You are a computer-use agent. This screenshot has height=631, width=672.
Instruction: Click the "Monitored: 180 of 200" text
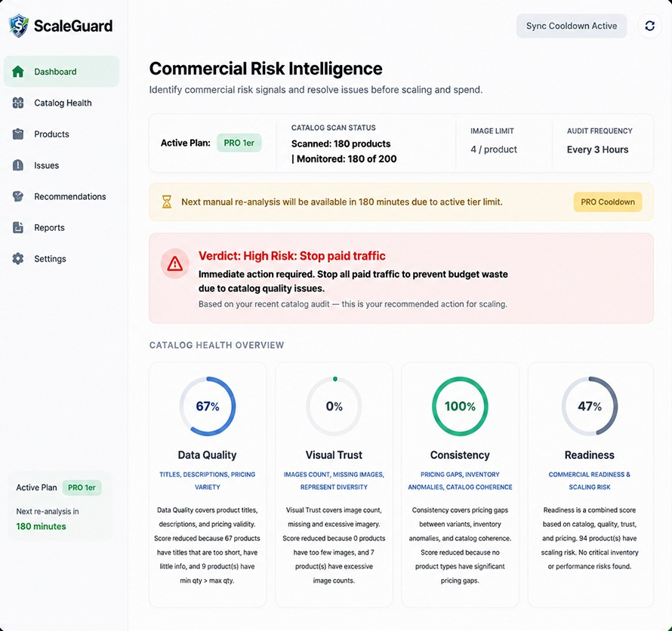347,159
